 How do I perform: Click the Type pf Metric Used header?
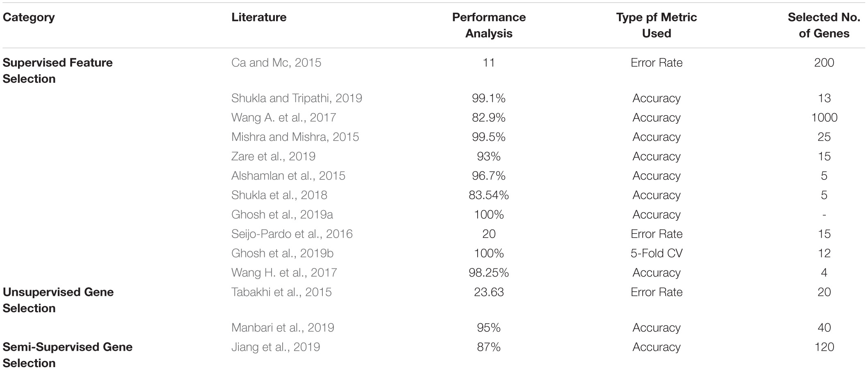click(656, 25)
